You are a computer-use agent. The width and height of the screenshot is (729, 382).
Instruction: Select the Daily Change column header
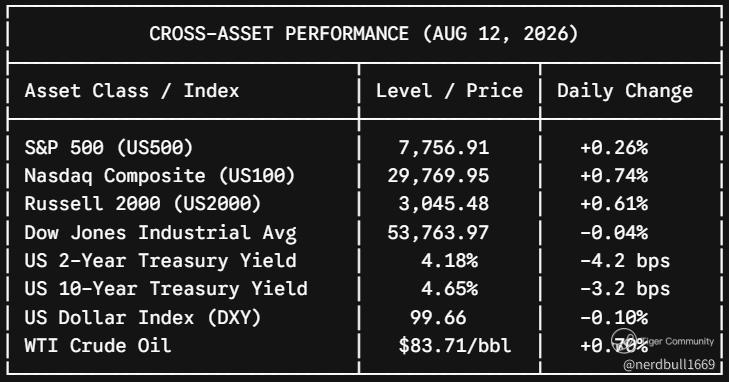(x=625, y=91)
